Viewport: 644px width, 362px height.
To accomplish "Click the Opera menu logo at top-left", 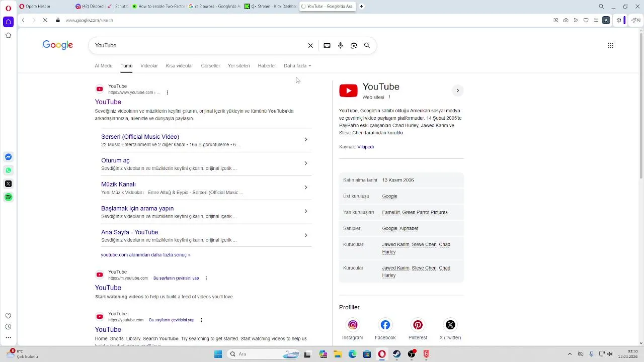I will coord(8,8).
